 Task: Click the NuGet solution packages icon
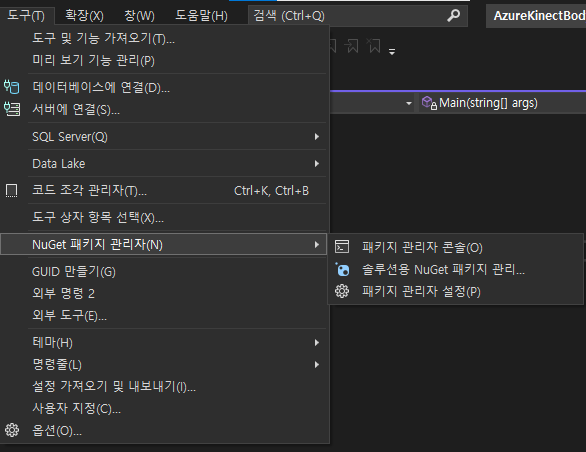pyautogui.click(x=342, y=269)
